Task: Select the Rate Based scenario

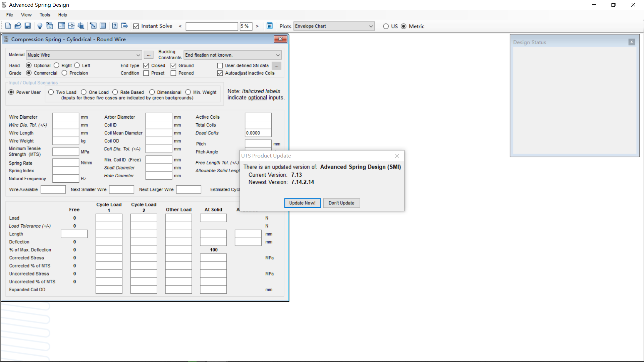Action: point(115,92)
